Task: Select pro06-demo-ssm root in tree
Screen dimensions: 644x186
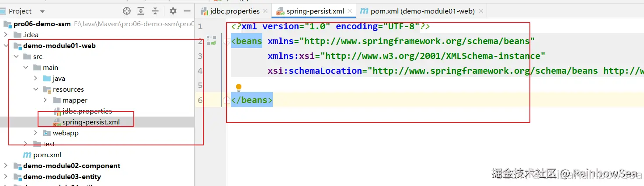Action: point(42,24)
